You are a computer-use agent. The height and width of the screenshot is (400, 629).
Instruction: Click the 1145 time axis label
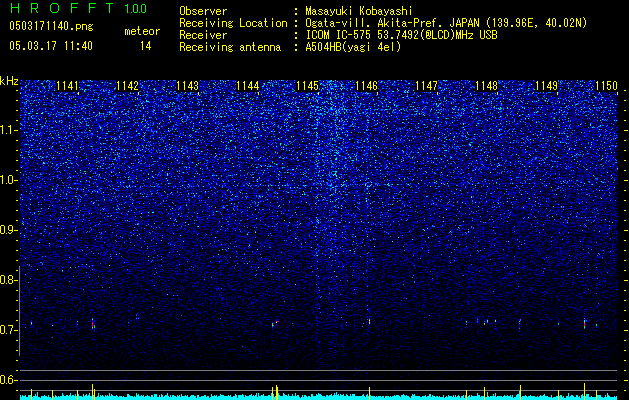point(307,86)
